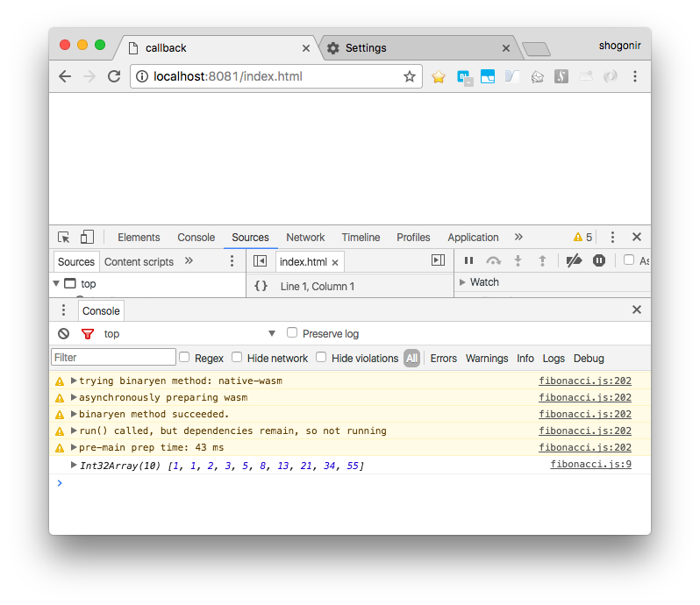This screenshot has width=700, height=605.
Task: Switch to the Settings browser tab
Action: (x=419, y=47)
